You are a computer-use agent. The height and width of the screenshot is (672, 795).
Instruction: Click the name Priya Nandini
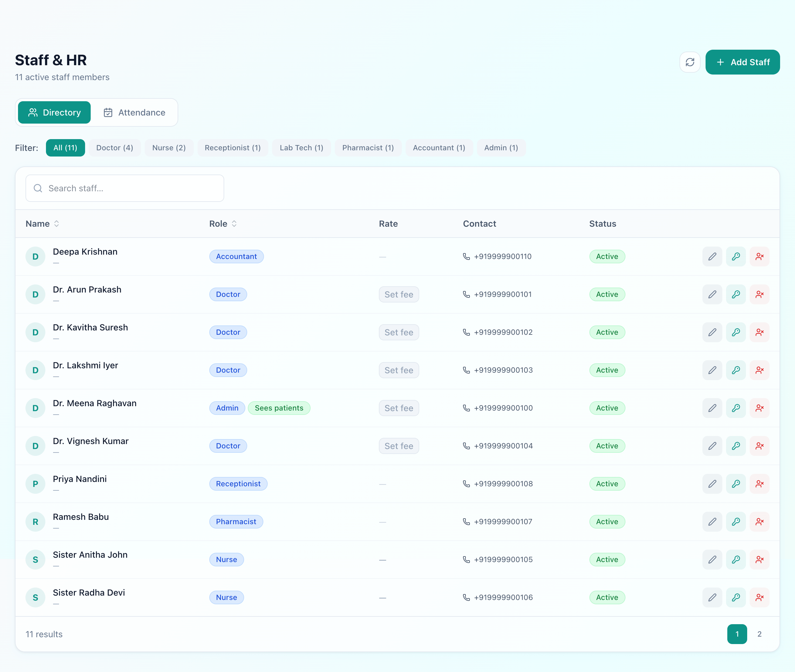pyautogui.click(x=79, y=479)
